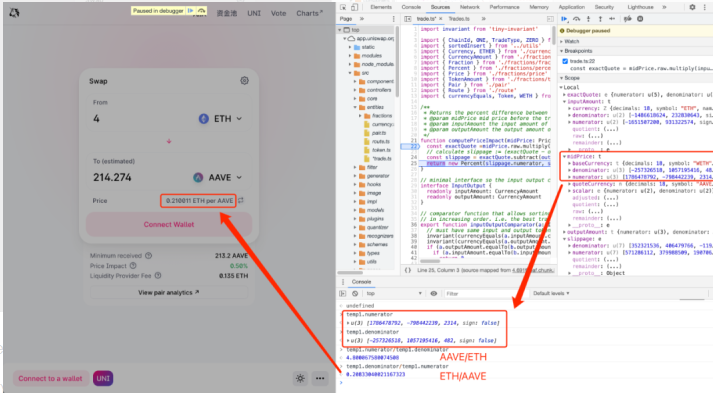
Task: Collapse the src folder
Action: [351, 73]
